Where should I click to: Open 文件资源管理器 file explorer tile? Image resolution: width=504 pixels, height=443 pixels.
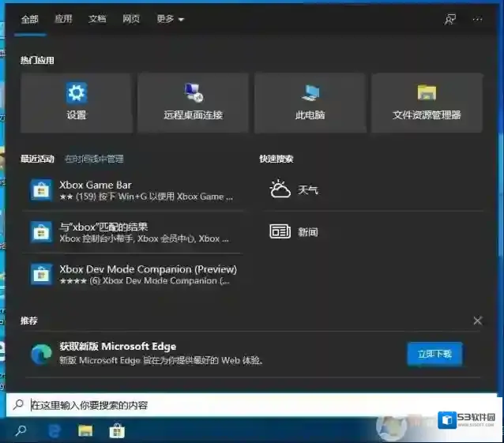pos(427,103)
